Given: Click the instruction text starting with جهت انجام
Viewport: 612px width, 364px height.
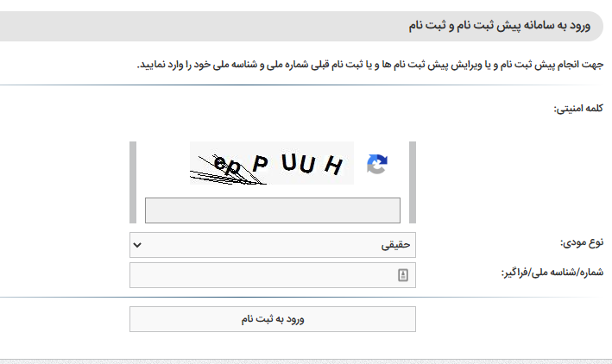Looking at the screenshot, I should tap(370, 65).
